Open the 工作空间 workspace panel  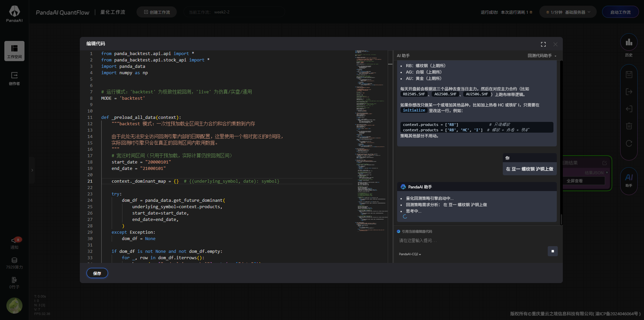coord(14,51)
